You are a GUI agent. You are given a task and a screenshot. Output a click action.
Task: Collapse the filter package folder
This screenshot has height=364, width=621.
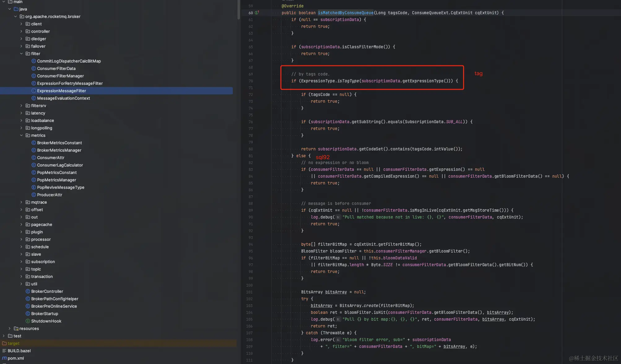point(21,54)
